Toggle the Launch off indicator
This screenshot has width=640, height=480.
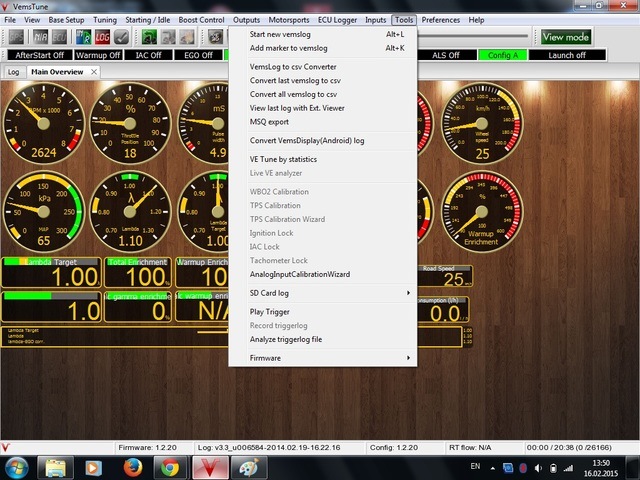pos(567,55)
